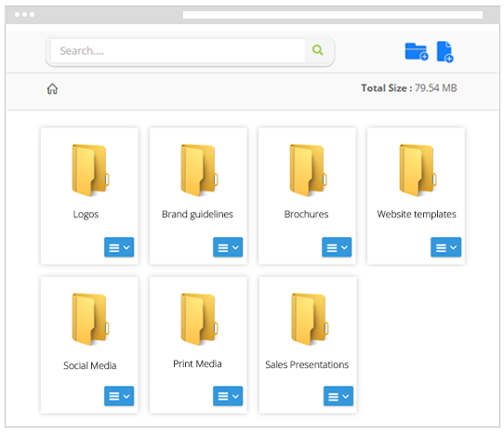Open the Print Media folder icon
The width and height of the screenshot is (504, 434).
199,319
